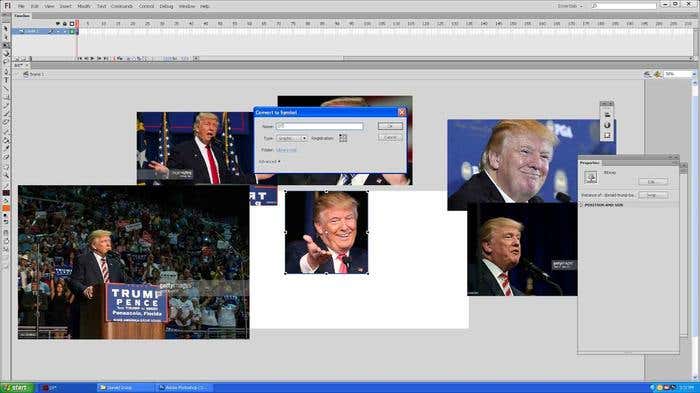Toggle lock all layers header icon
This screenshot has height=393, width=700.
[x=65, y=24]
